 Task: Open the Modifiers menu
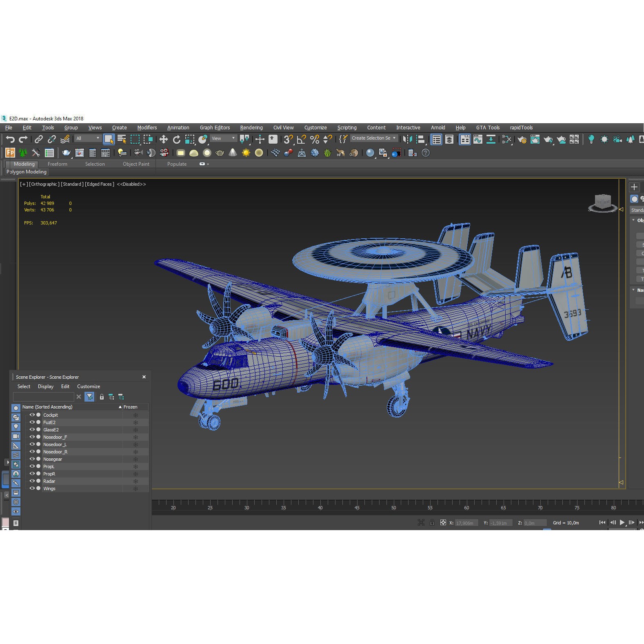[x=147, y=128]
